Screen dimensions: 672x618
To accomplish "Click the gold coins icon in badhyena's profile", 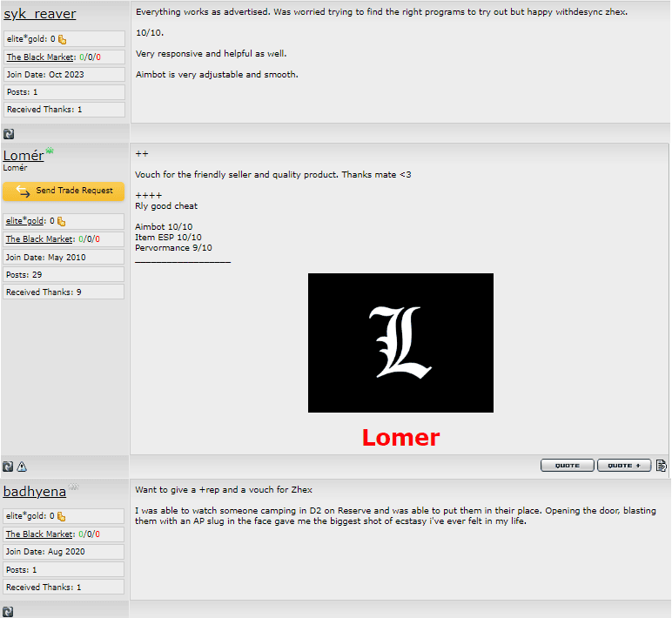I will coord(62,516).
